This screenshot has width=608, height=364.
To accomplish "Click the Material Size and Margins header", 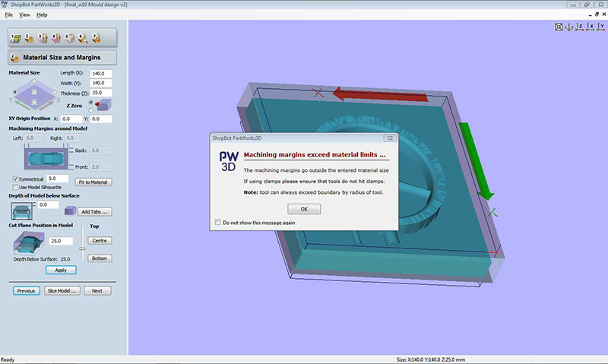I will pos(62,57).
